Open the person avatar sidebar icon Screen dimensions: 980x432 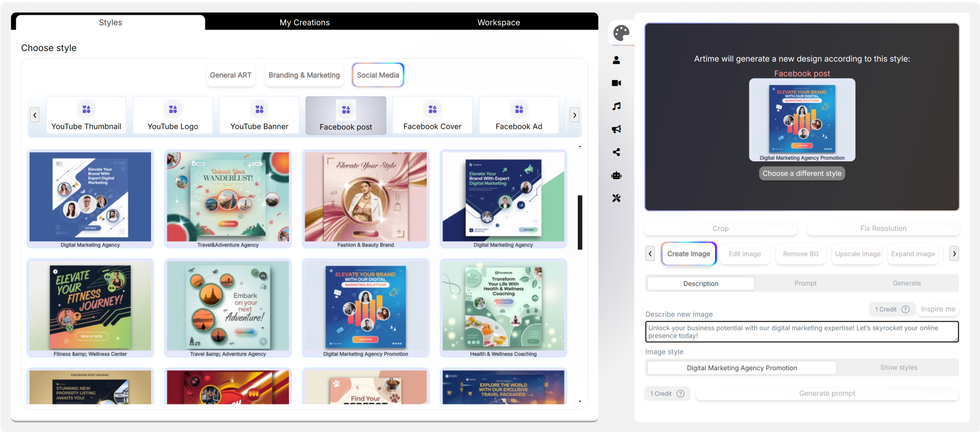point(617,60)
